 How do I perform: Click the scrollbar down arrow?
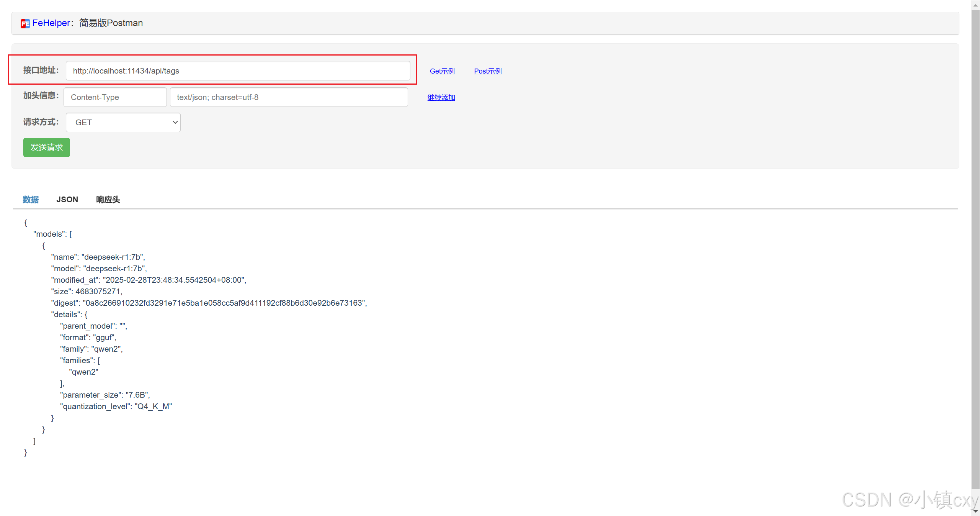(975, 511)
